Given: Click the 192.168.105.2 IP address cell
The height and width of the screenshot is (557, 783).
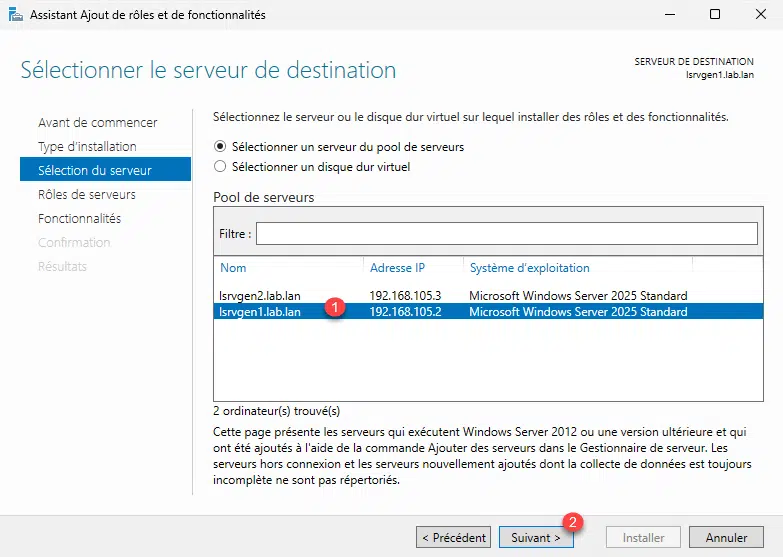Looking at the screenshot, I should tap(405, 311).
